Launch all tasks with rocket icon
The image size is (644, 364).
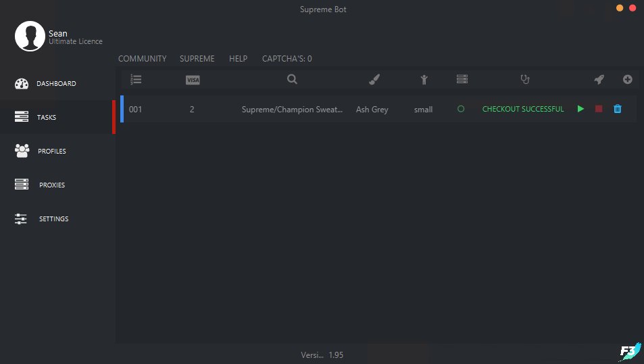coord(599,79)
